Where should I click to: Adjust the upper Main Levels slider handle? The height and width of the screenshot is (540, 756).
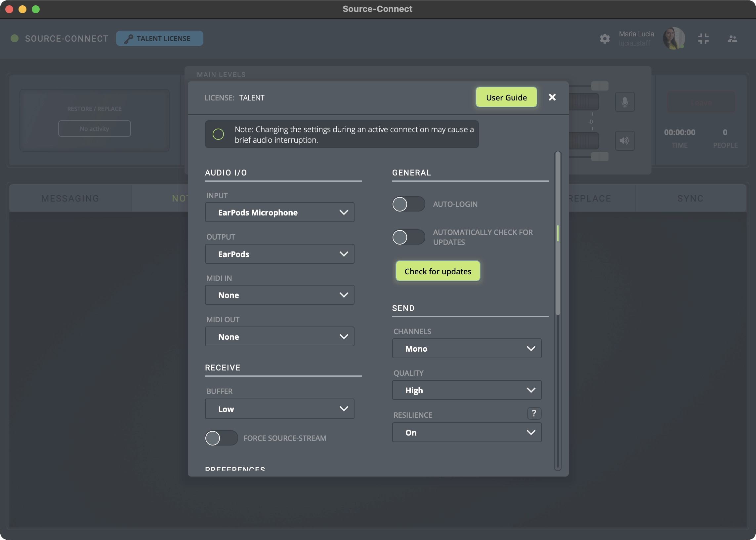coord(600,86)
